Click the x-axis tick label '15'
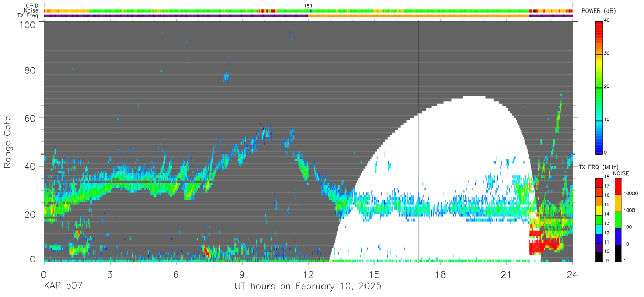 point(374,274)
